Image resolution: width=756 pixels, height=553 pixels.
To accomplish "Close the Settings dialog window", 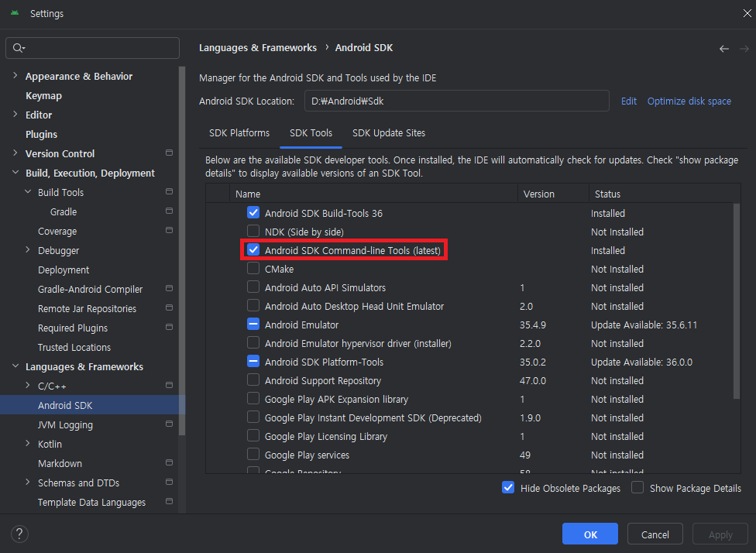I will tap(747, 13).
